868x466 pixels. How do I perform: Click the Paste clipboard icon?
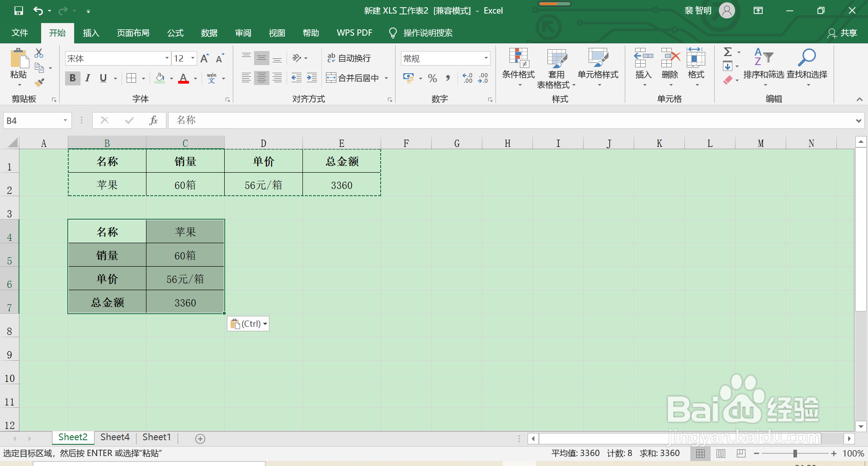point(19,59)
